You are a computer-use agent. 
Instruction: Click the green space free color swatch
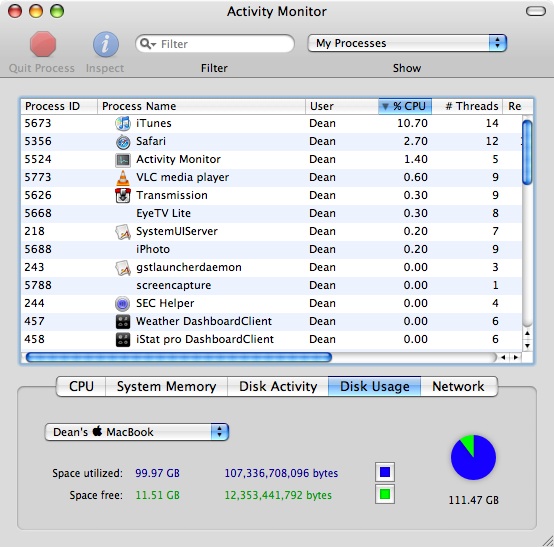pyautogui.click(x=385, y=494)
